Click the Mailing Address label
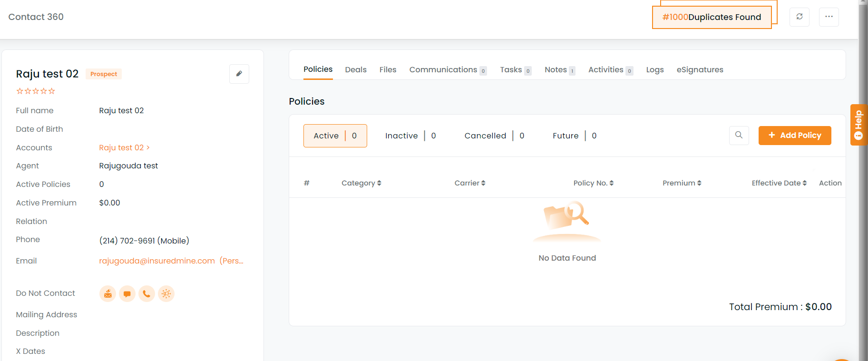This screenshot has height=361, width=868. click(47, 314)
